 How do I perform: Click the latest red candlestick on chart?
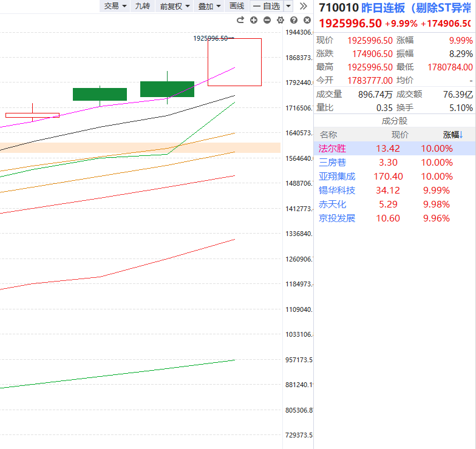tap(234, 62)
